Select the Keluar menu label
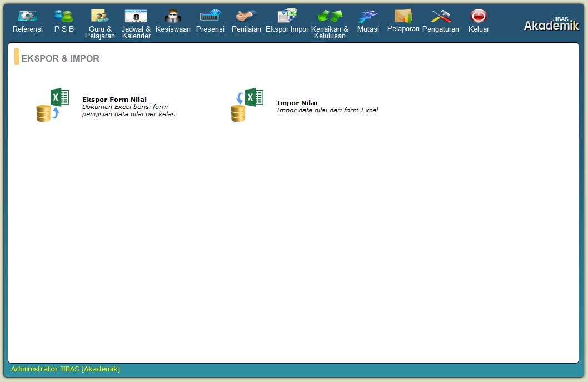 [479, 29]
